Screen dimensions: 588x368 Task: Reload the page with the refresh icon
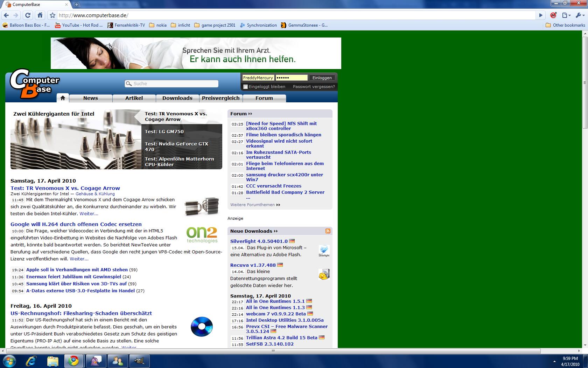(28, 15)
